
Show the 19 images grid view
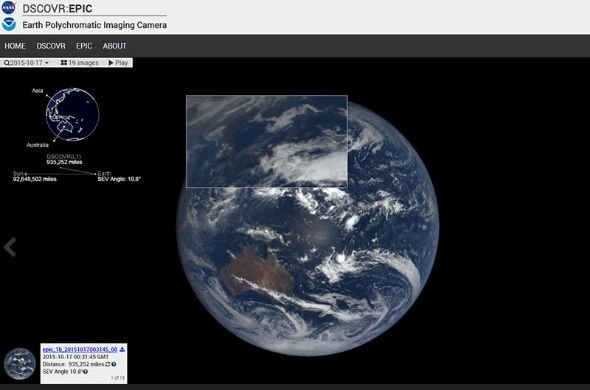click(80, 63)
